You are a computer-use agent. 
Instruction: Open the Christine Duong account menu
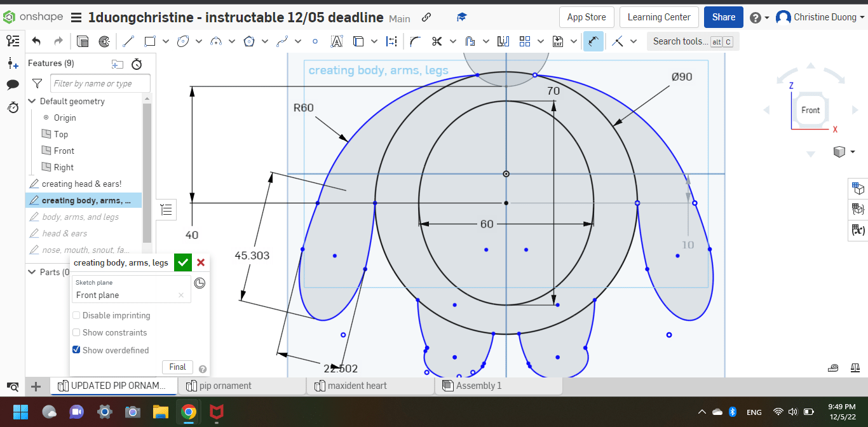coord(819,17)
